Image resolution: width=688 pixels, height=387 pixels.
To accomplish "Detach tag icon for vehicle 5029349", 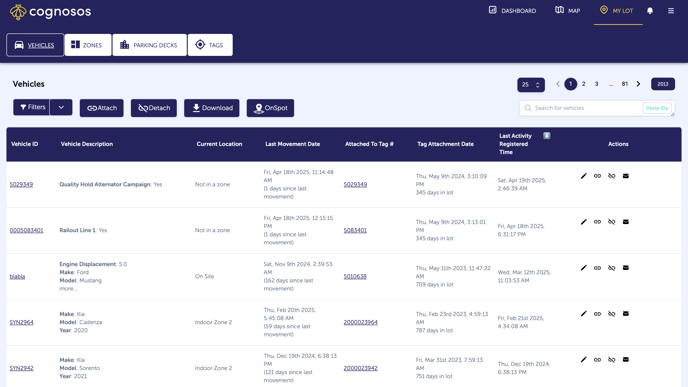I will tap(612, 176).
